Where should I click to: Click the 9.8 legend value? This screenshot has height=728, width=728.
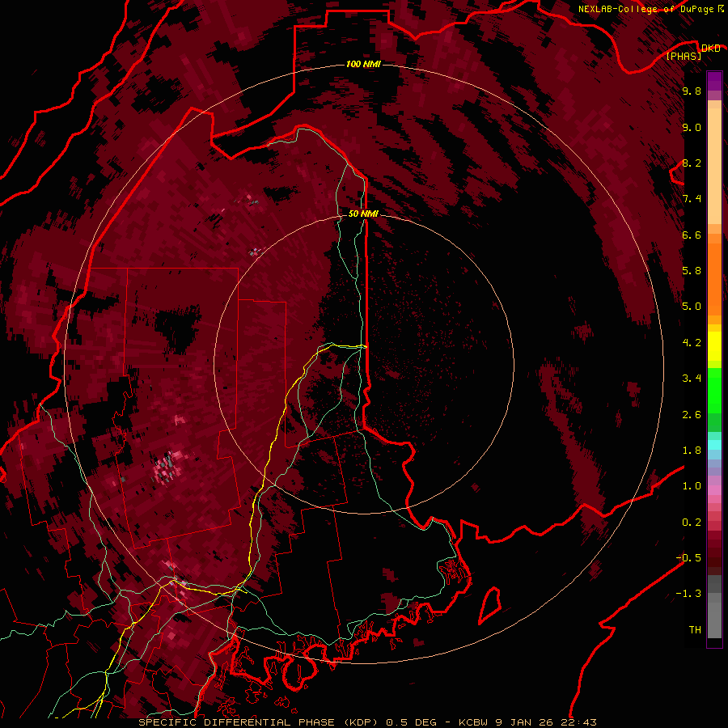[692, 91]
